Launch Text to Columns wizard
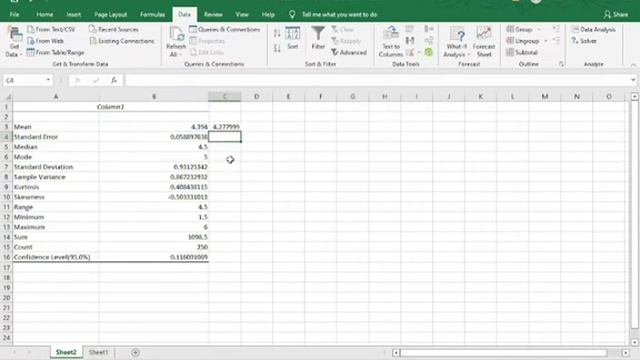This screenshot has height=360, width=640. (x=391, y=42)
